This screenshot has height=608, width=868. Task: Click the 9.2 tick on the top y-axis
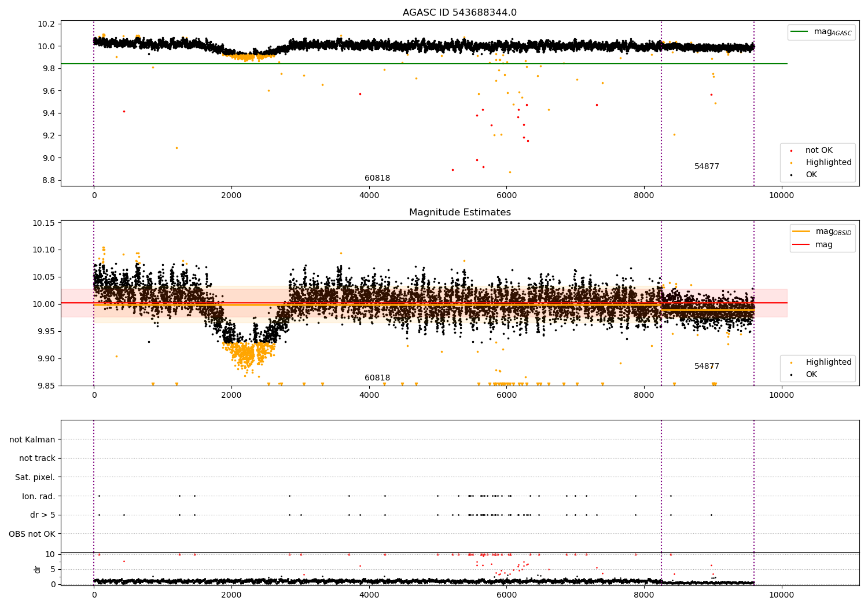(x=48, y=135)
